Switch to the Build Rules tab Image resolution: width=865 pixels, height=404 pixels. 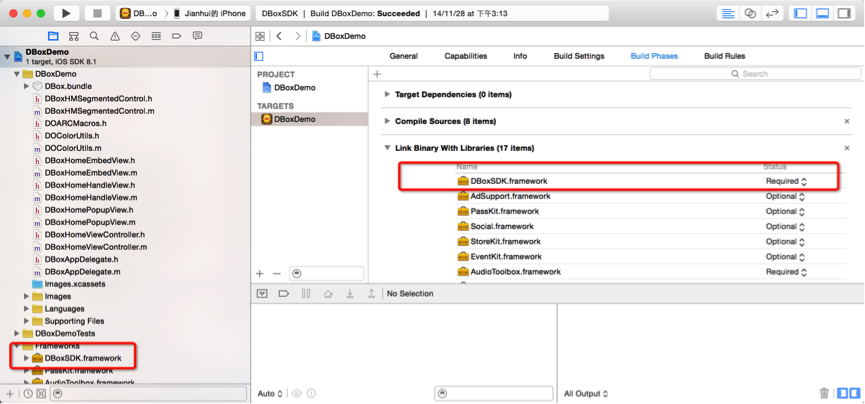point(724,56)
